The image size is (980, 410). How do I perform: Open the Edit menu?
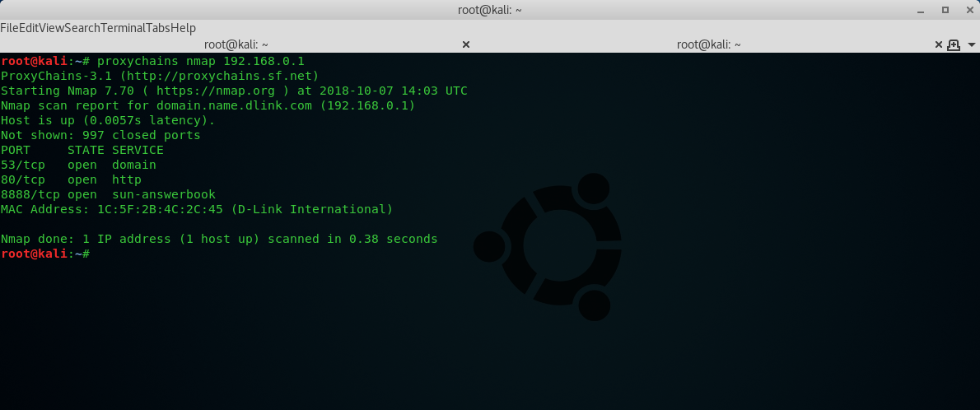point(28,28)
